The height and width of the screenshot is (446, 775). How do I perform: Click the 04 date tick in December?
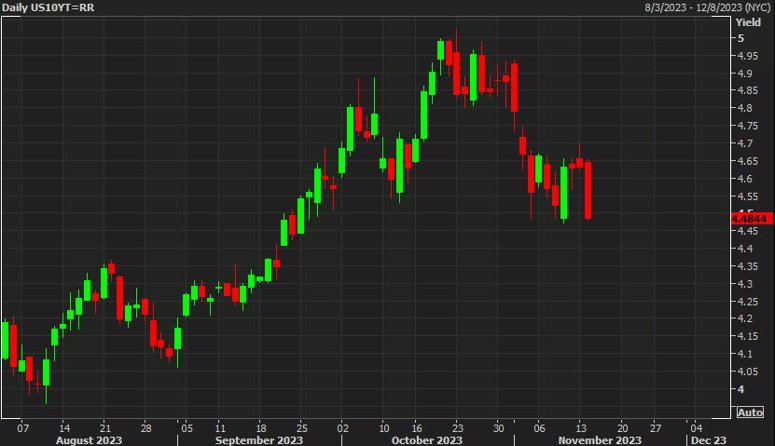pos(696,428)
